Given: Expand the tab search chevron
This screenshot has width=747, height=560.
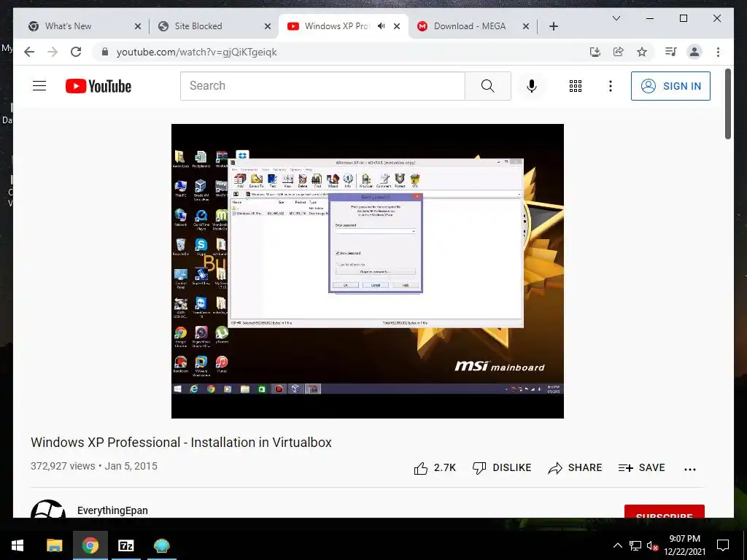Looking at the screenshot, I should tap(616, 18).
